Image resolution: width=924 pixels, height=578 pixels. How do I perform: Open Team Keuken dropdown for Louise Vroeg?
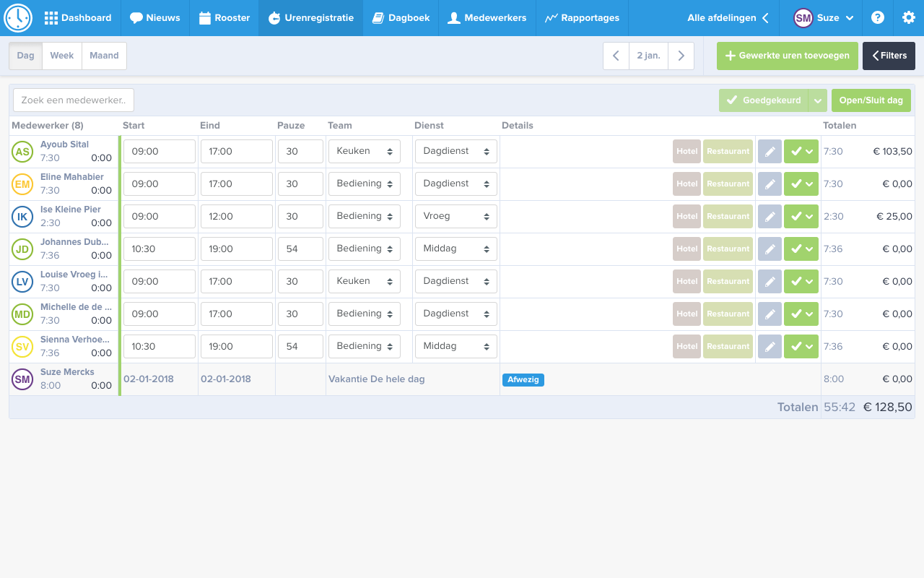tap(364, 282)
